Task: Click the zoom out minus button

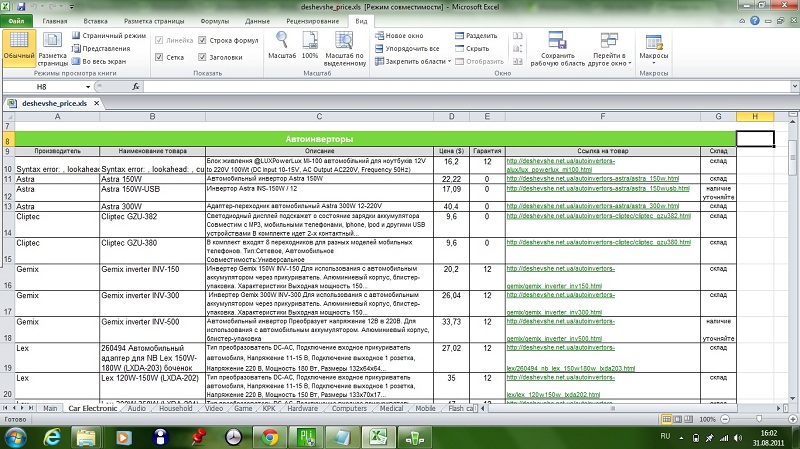Action: (725, 419)
